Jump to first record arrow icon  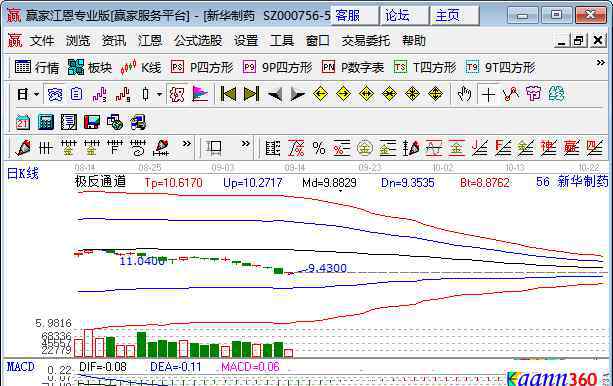click(x=228, y=94)
